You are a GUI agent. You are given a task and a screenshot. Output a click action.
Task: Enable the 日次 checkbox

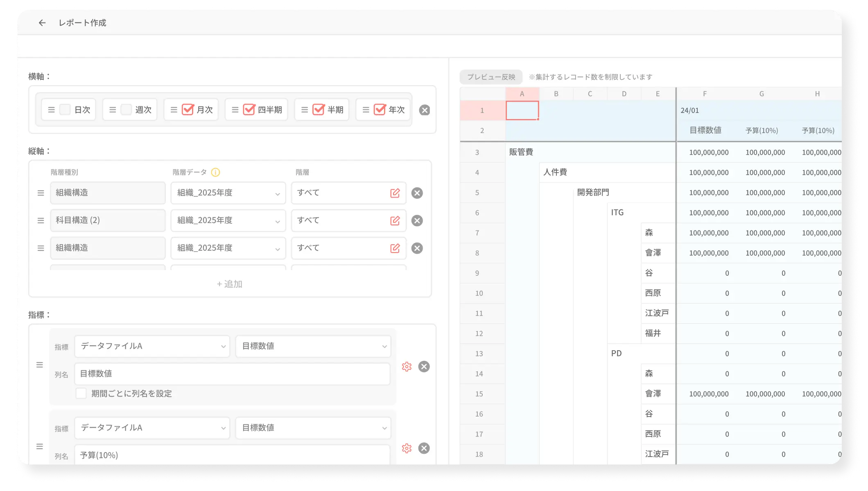pos(65,110)
